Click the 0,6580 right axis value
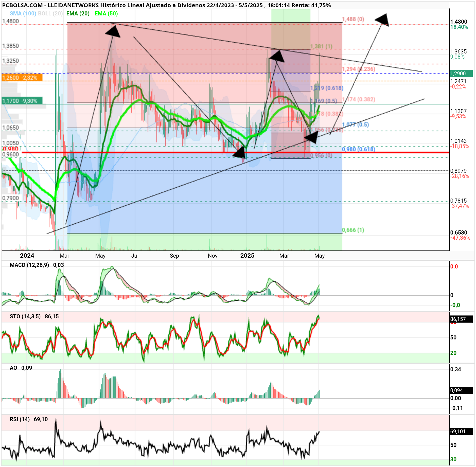The height and width of the screenshot is (467, 476). pos(459,232)
